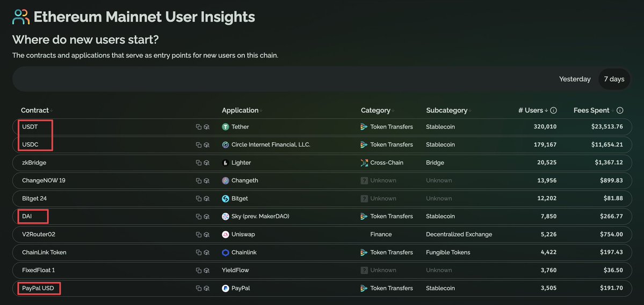This screenshot has width=644, height=305.
Task: Copy the USDC contract address
Action: [x=199, y=145]
